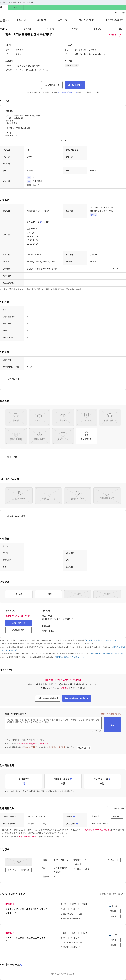Image resolution: width=126 pixels, height=980 pixels.
Task: Click 고용24 입사지원 under 접수 마감일
Action: coord(18,623)
